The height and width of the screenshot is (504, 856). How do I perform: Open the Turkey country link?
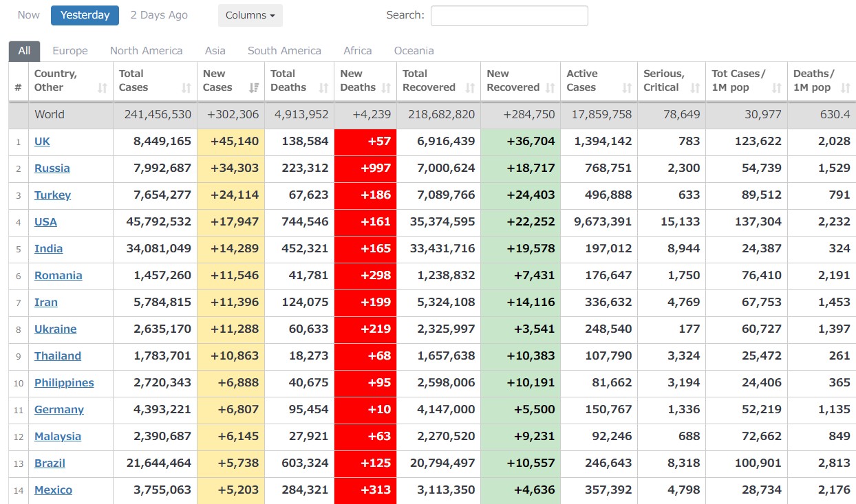tap(53, 195)
